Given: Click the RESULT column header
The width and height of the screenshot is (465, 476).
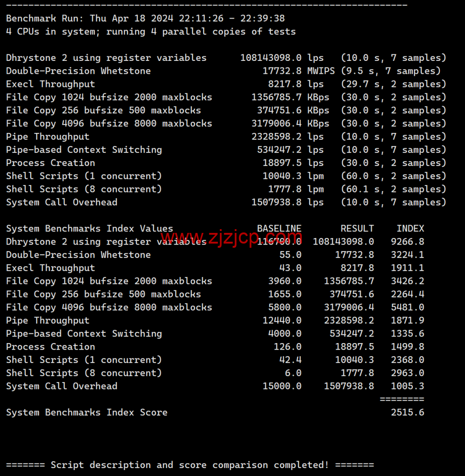Looking at the screenshot, I should (x=357, y=228).
